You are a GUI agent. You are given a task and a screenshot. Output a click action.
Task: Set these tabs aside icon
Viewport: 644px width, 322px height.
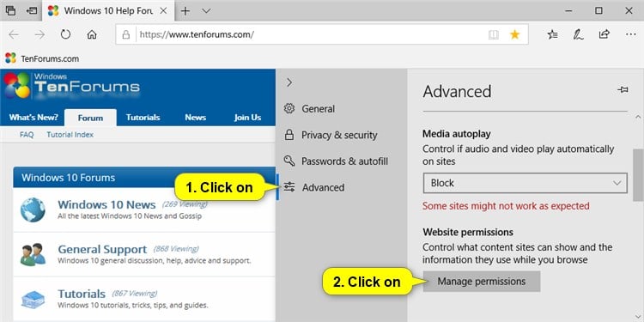pos(31,10)
